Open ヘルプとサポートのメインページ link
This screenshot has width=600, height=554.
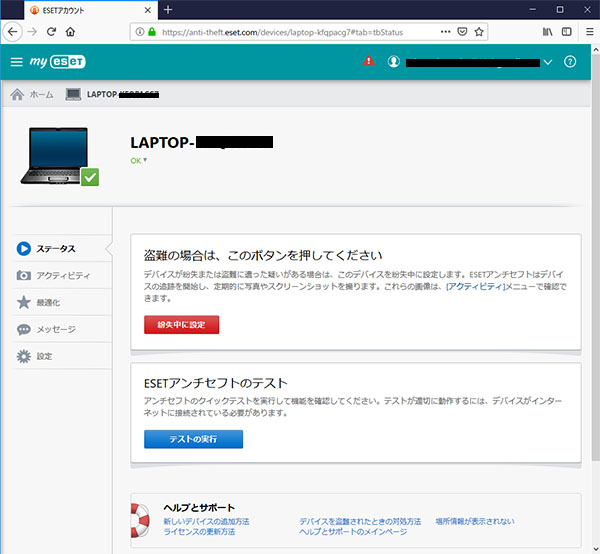click(x=353, y=531)
